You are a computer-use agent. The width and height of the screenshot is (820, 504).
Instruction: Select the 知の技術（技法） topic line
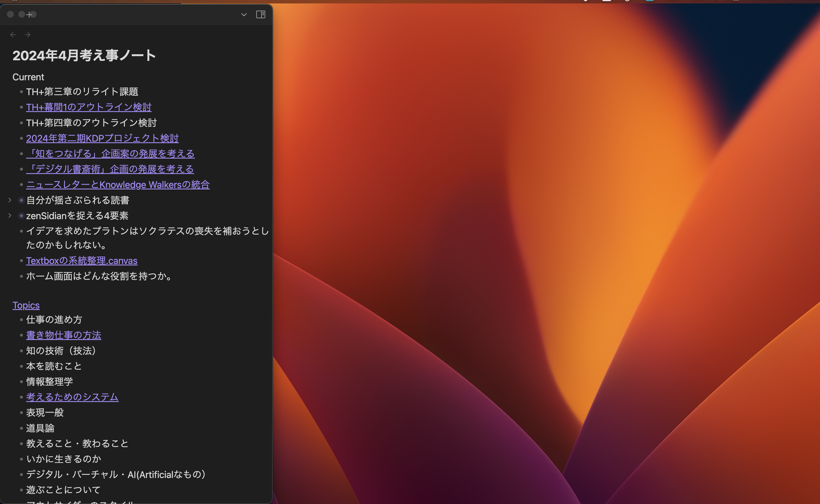(x=62, y=351)
